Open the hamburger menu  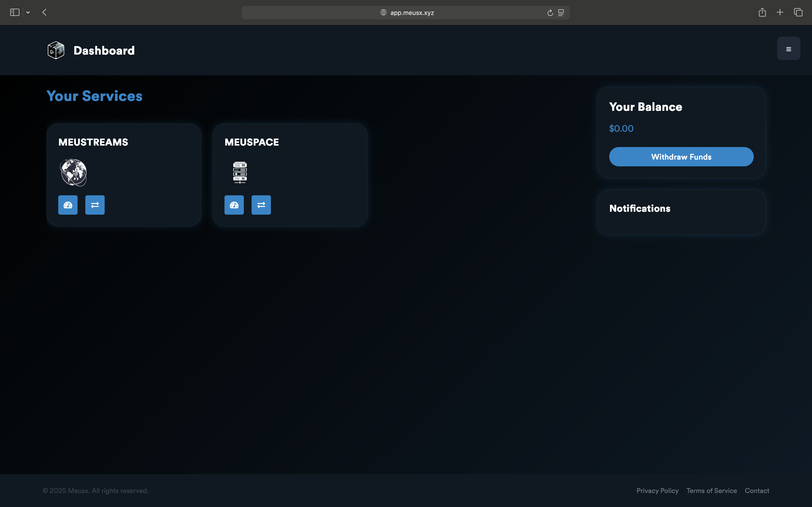[789, 49]
